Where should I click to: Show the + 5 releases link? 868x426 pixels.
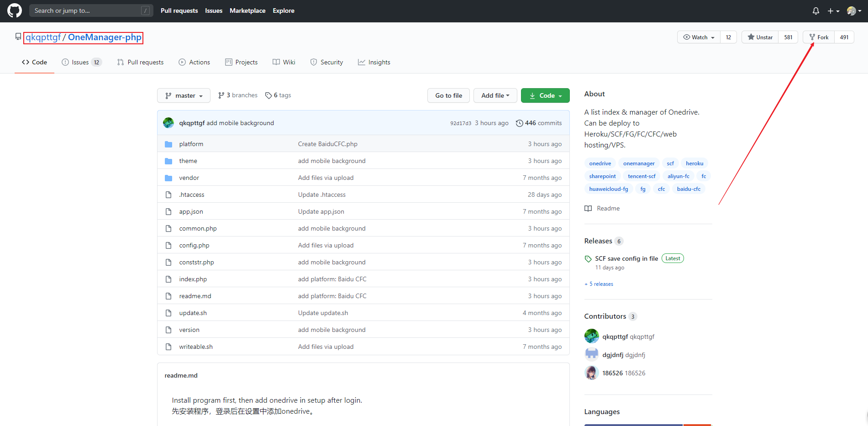click(599, 284)
